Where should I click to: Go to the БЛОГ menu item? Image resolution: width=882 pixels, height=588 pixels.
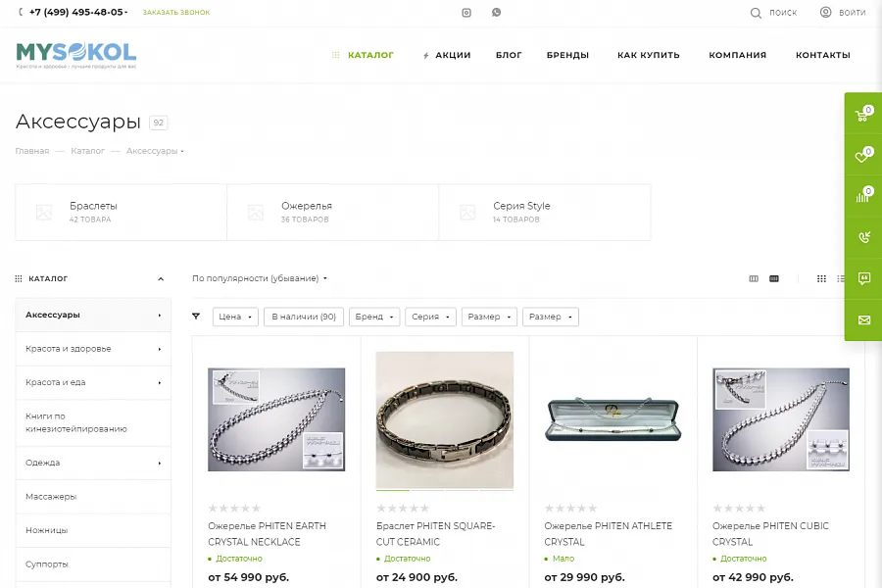(509, 55)
